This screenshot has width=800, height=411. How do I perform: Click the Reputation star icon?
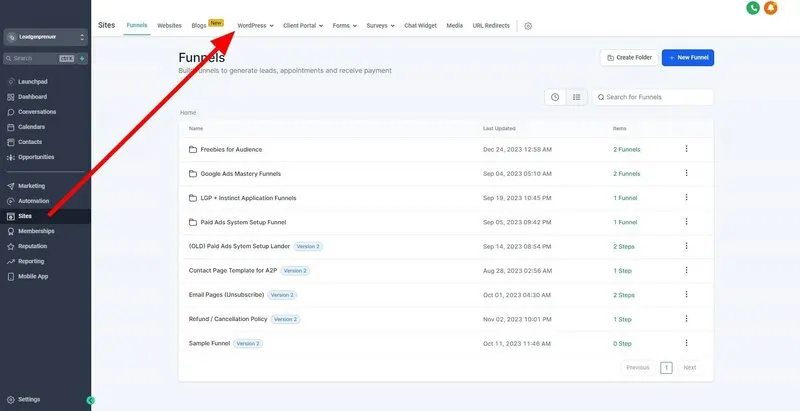[x=11, y=246]
